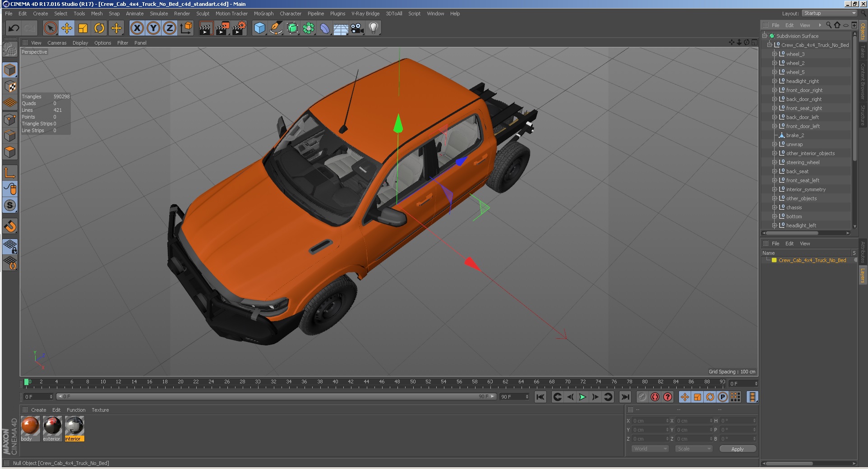Open the MoGraph menu
This screenshot has width=868, height=469.
(263, 14)
